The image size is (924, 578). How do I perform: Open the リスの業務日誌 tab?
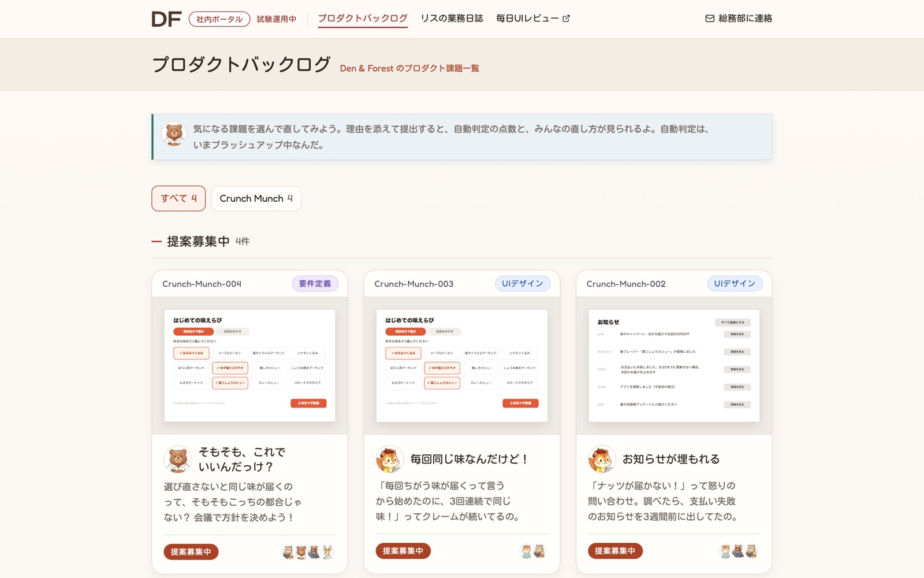click(452, 18)
